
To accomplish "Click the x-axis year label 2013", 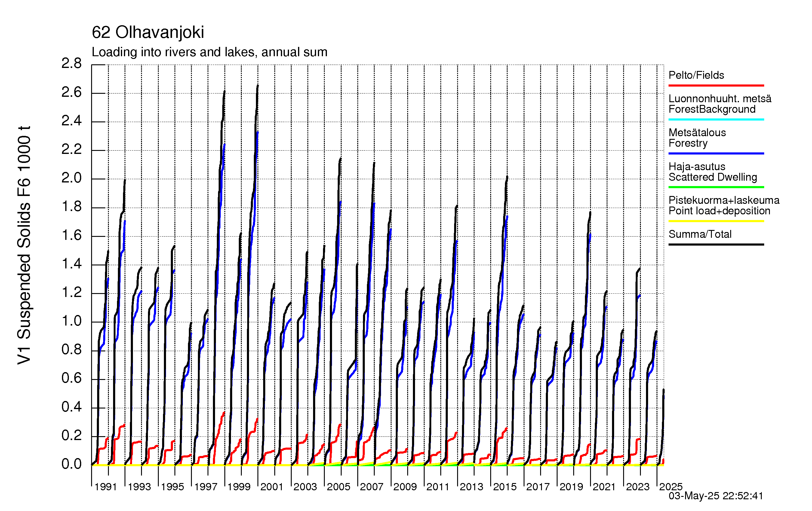I will [x=472, y=487].
